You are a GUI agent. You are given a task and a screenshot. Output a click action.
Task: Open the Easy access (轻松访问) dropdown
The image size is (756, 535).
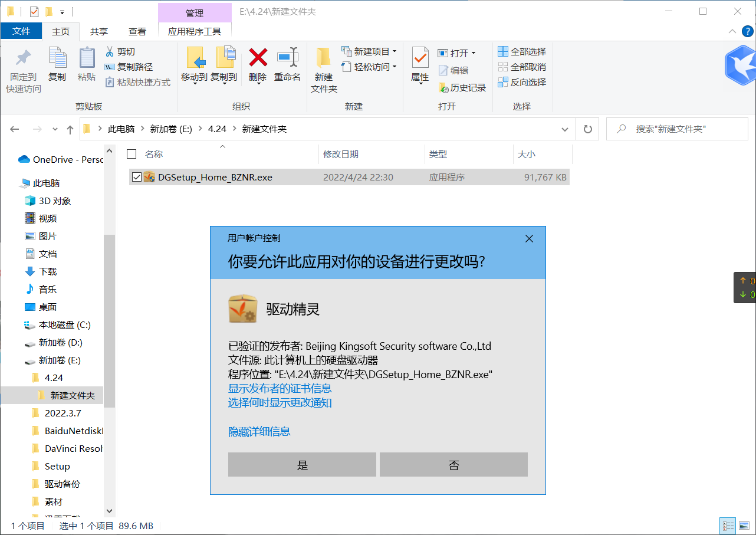369,67
